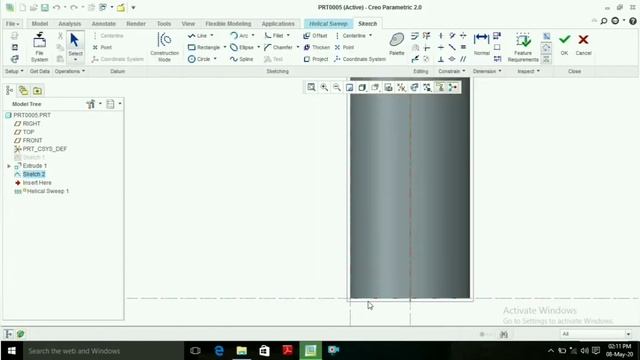
Task: Click the red Cancel X
Action: 583,44
